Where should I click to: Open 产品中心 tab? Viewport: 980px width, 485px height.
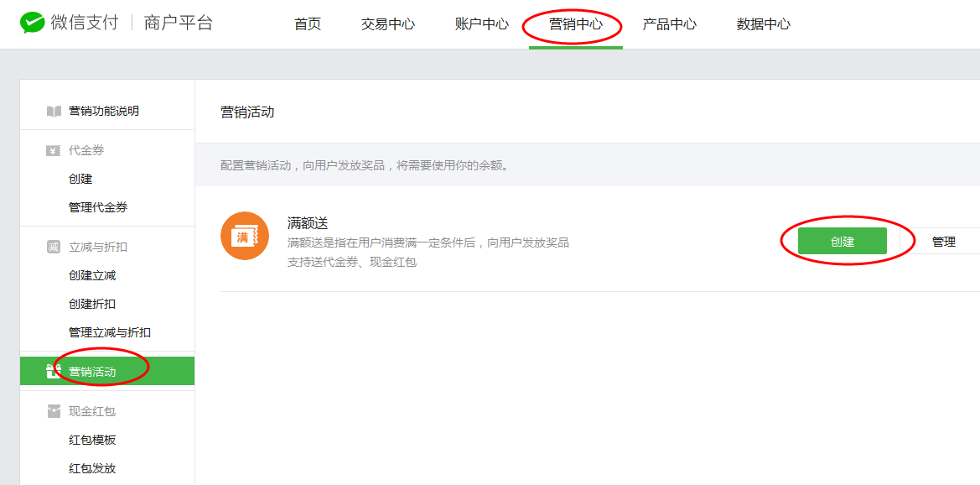669,24
